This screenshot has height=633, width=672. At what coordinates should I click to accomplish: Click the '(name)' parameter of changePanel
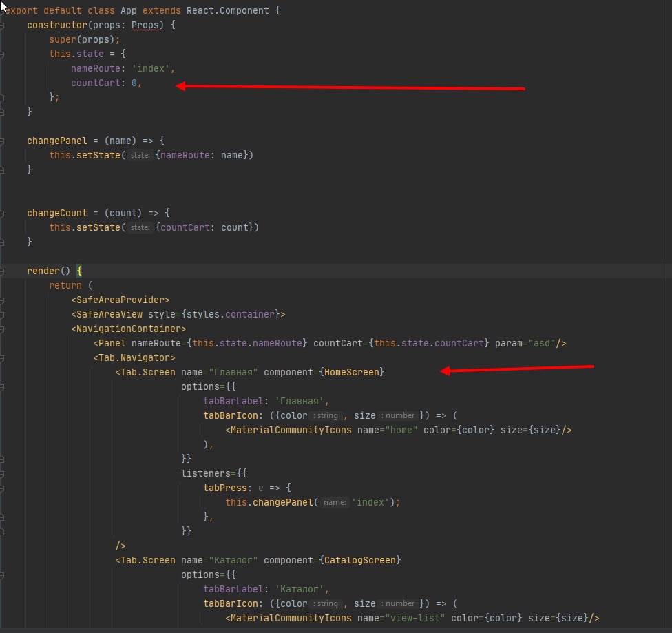120,141
